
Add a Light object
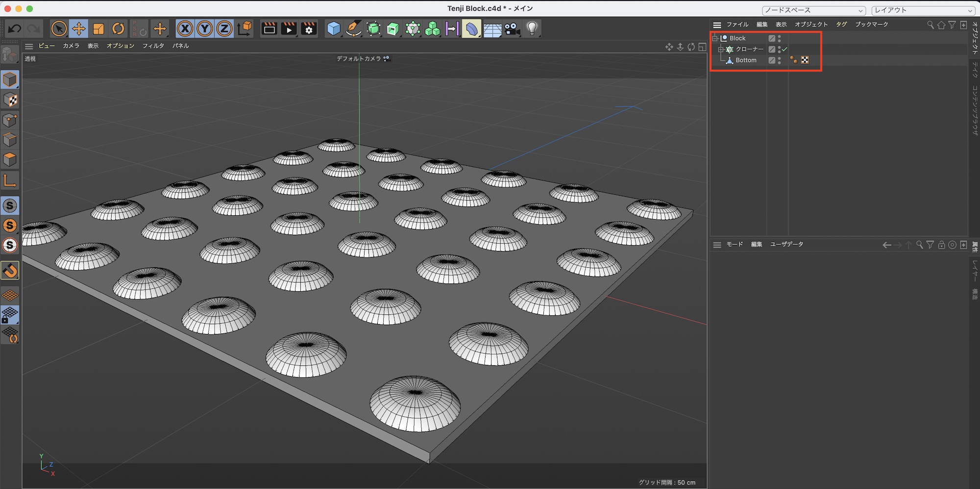(x=532, y=29)
